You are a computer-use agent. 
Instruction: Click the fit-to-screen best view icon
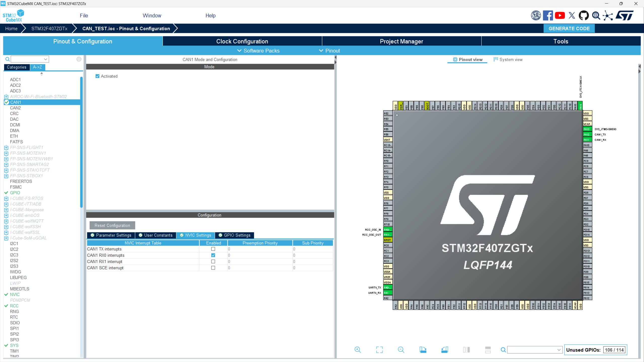click(x=379, y=350)
